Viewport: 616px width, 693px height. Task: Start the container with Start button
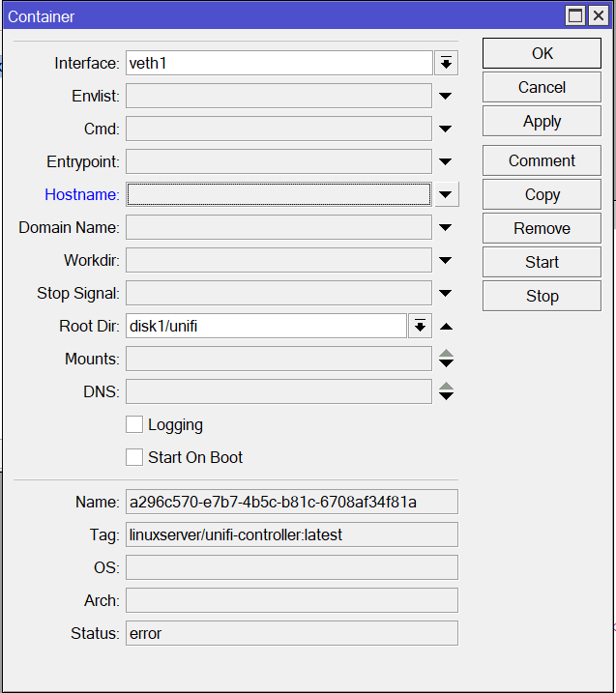pyautogui.click(x=542, y=262)
